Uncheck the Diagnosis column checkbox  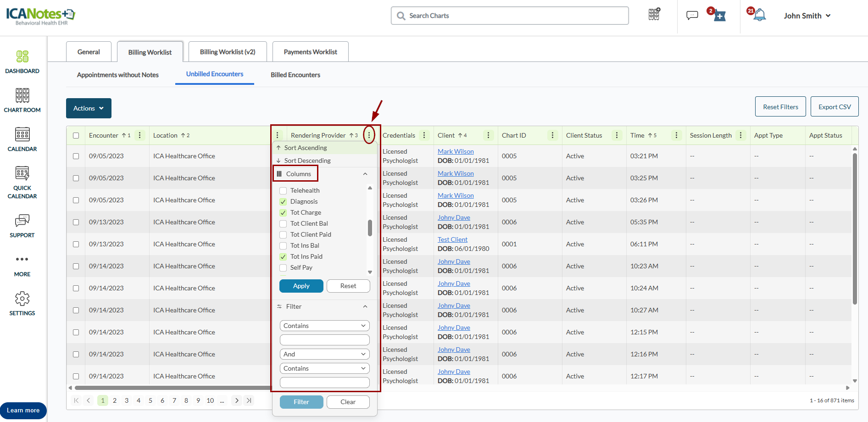(283, 202)
